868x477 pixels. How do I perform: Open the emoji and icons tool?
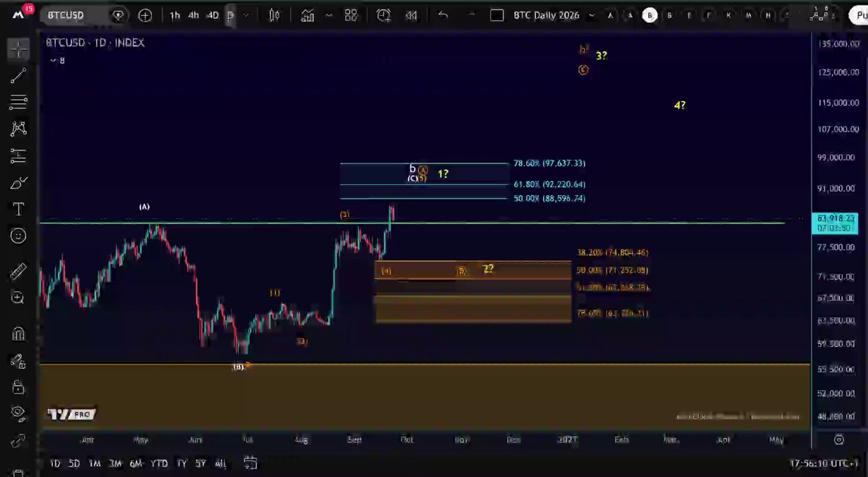point(19,236)
